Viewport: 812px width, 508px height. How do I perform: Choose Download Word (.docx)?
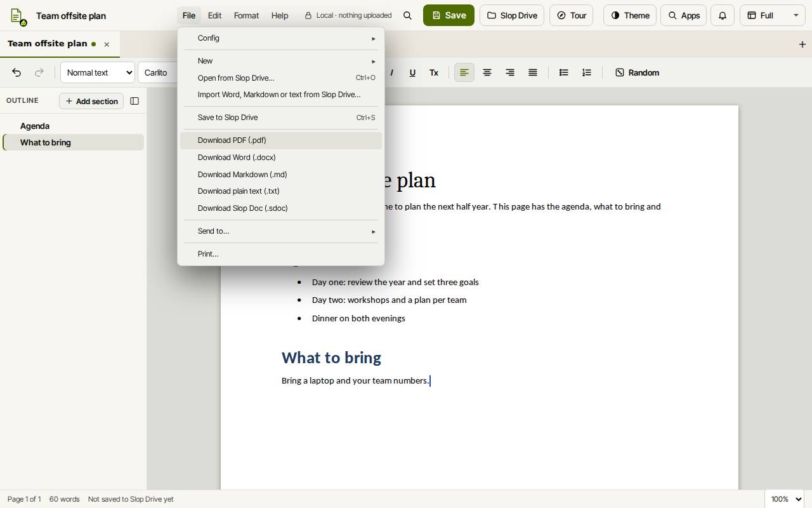[281, 157]
